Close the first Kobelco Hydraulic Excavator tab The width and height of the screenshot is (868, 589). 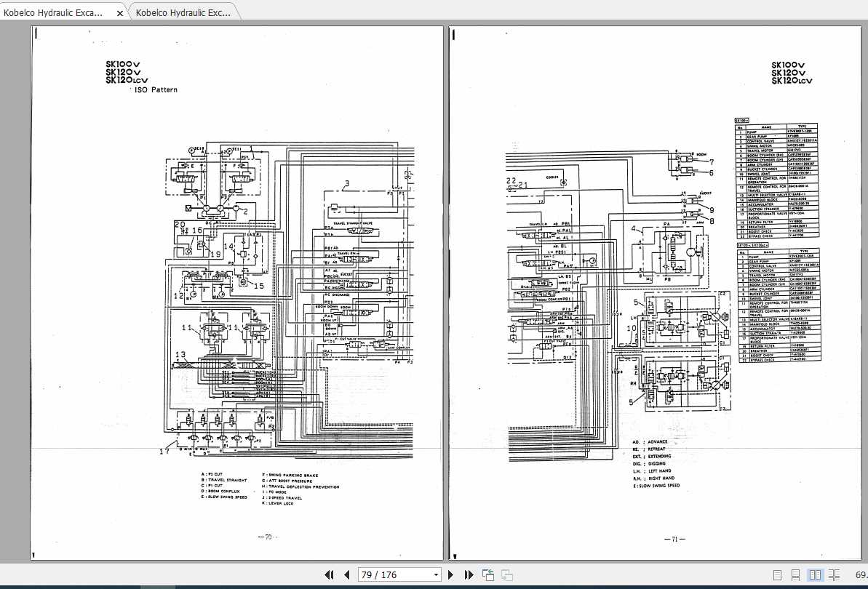click(x=119, y=12)
